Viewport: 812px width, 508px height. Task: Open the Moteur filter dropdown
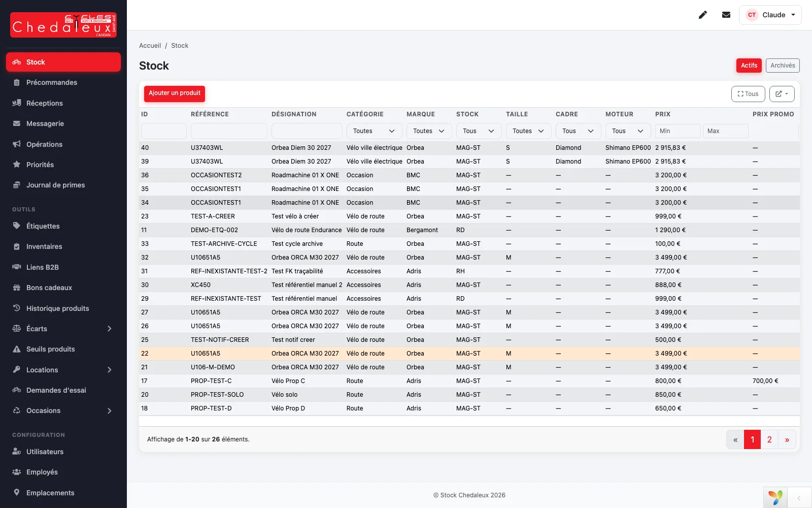click(x=628, y=131)
